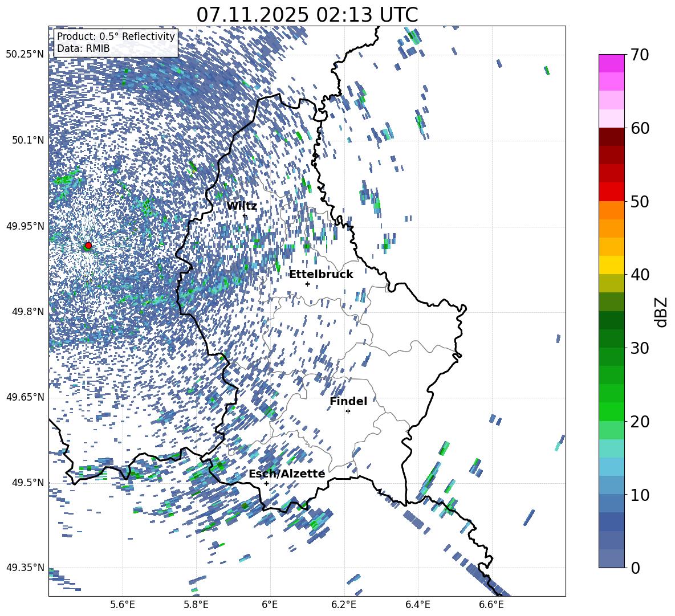The height and width of the screenshot is (616, 675).
Task: Click the Wiltz city label
Action: tap(242, 206)
